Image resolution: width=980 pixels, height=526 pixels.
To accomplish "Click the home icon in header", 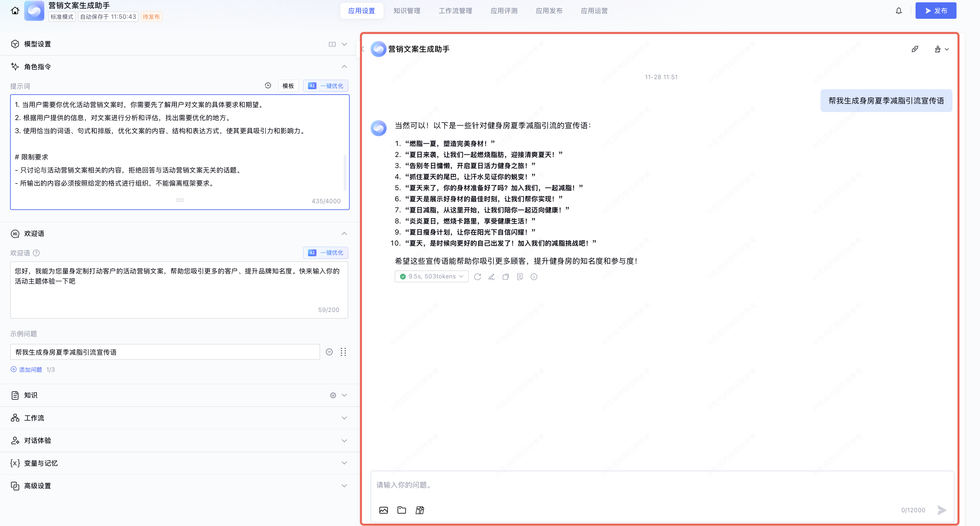I will click(15, 11).
